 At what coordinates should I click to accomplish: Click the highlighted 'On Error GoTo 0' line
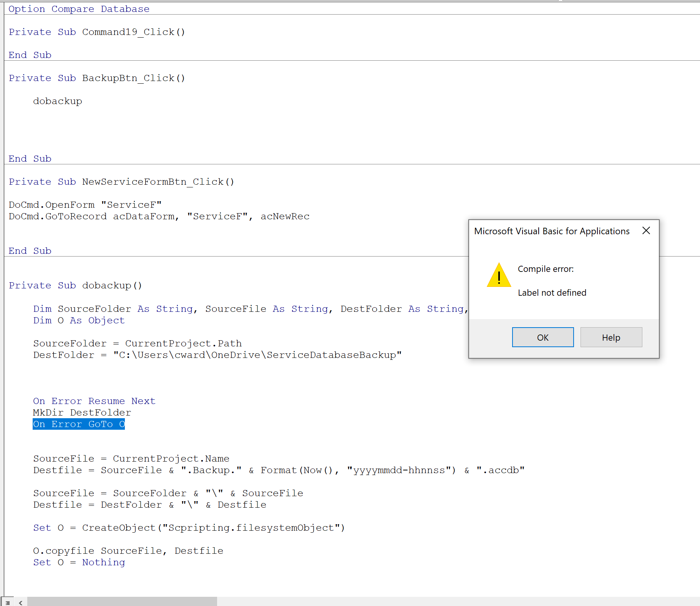[79, 424]
